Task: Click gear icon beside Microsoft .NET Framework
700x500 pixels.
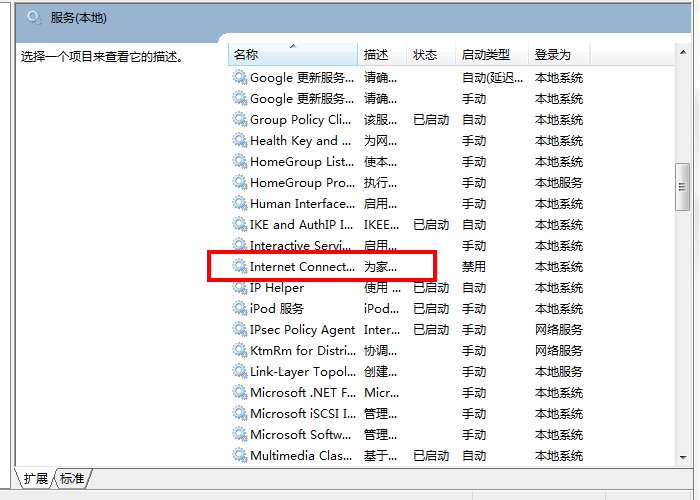Action: tap(240, 392)
